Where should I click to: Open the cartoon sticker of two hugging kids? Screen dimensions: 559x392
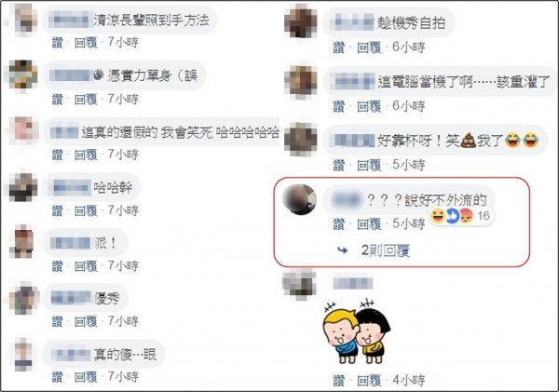tap(357, 332)
